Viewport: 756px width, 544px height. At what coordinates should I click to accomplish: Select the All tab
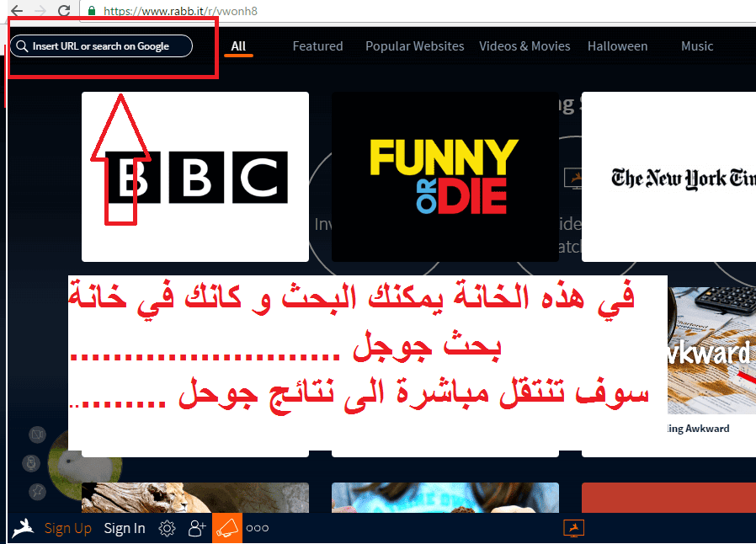tap(238, 46)
